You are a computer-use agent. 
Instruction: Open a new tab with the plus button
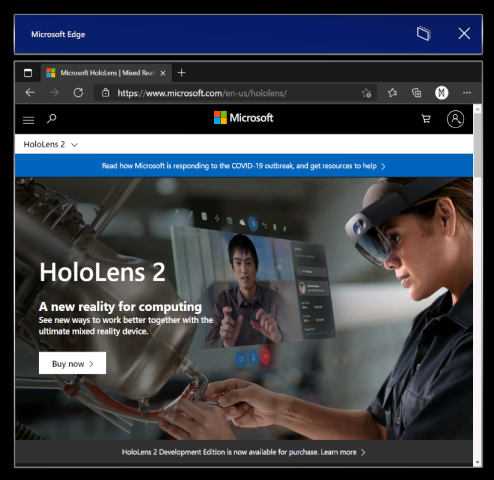tap(181, 73)
